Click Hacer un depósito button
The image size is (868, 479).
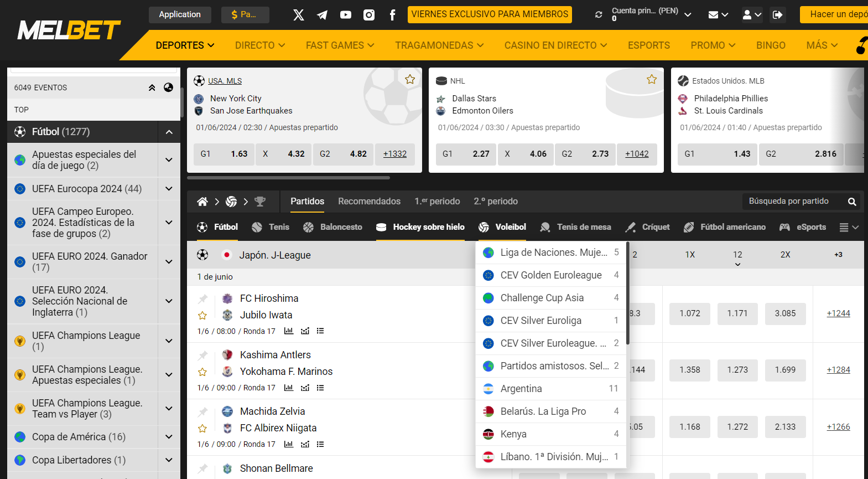pos(834,14)
